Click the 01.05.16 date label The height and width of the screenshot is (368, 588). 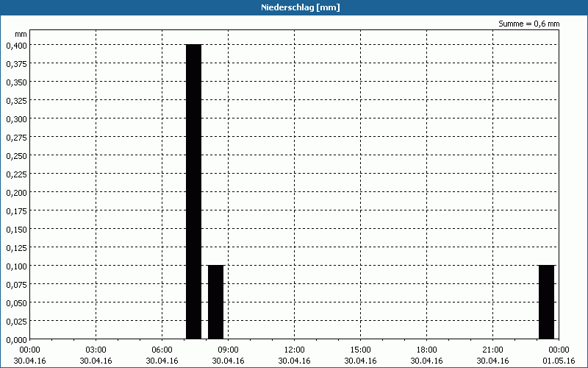coord(559,361)
